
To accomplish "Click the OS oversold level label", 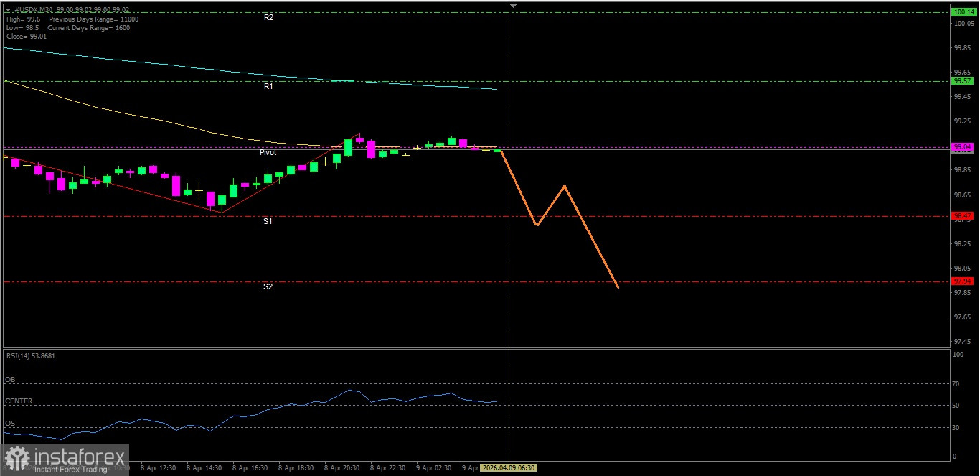I will point(10,424).
